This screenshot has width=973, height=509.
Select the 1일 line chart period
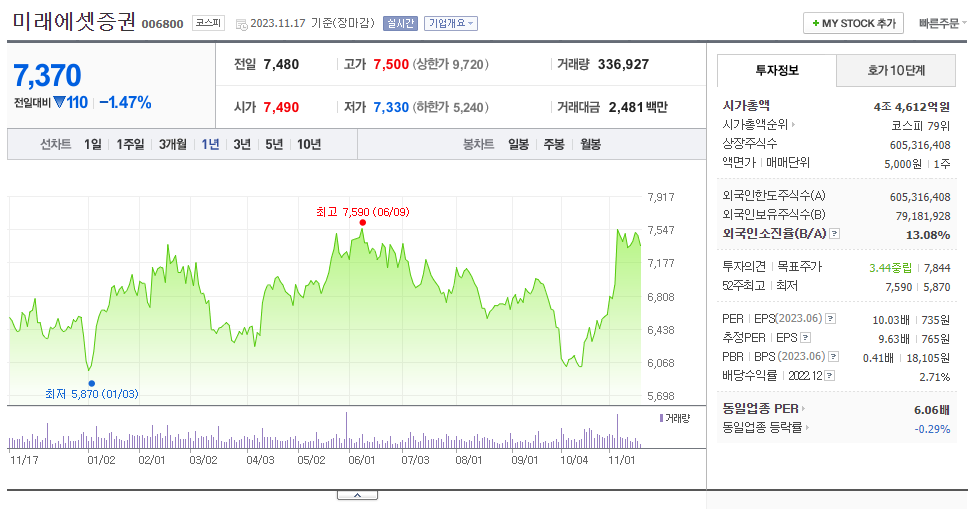pyautogui.click(x=93, y=144)
